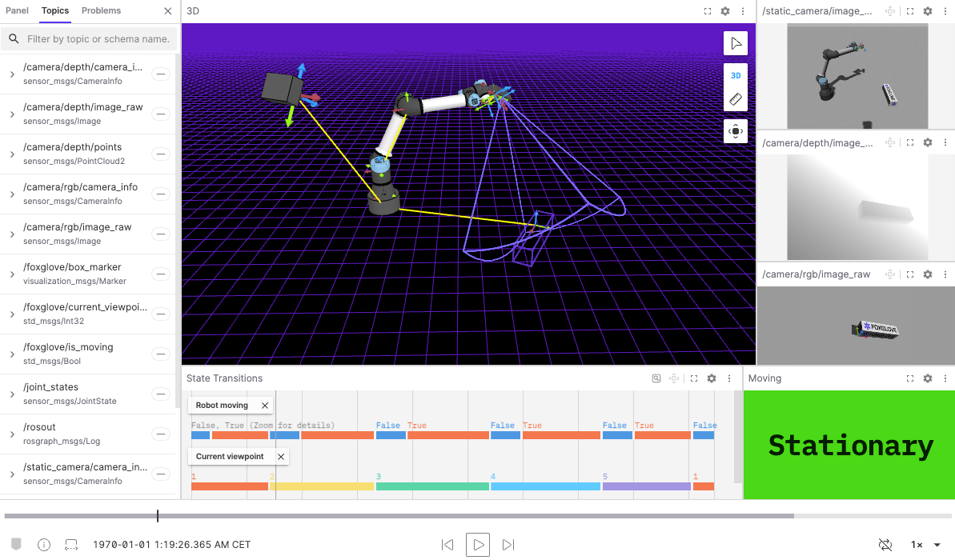Toggle the /joint_states topic switch
This screenshot has width=955, height=560.
click(161, 394)
